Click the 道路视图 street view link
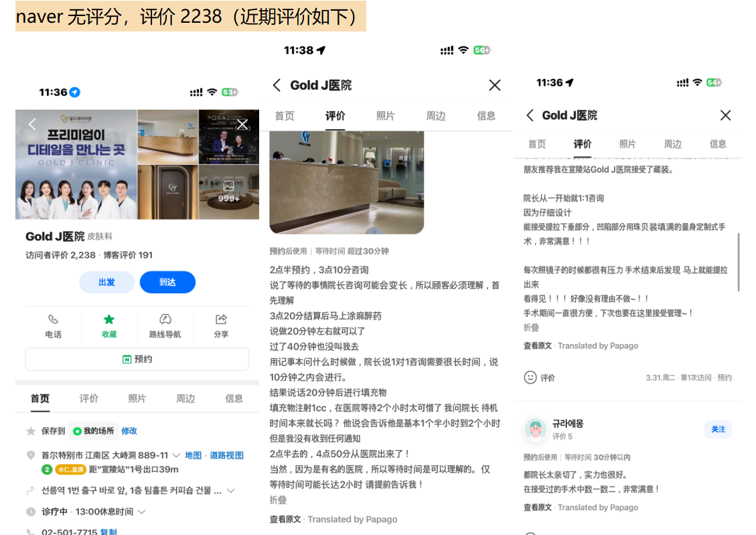756x535 pixels. pos(226,455)
